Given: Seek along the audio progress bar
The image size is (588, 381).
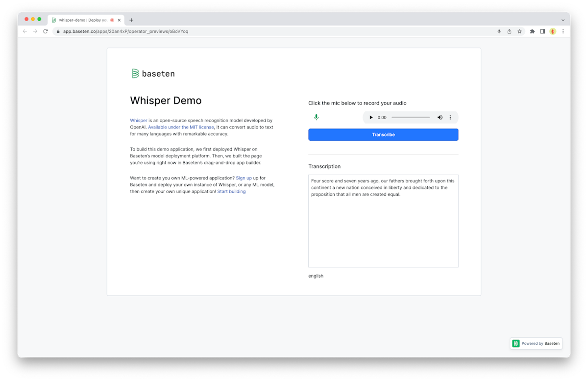Looking at the screenshot, I should click(x=411, y=118).
